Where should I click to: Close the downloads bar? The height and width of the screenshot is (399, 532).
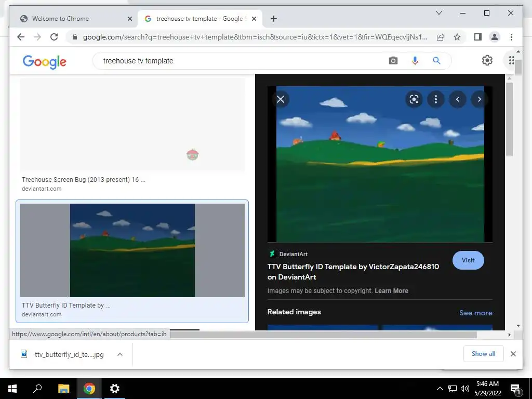coord(513,354)
